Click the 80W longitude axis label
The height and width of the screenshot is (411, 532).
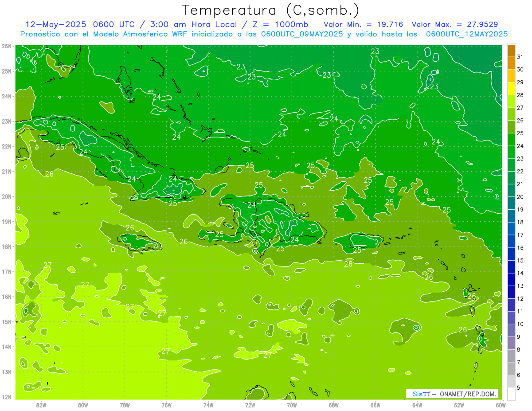coord(83,405)
